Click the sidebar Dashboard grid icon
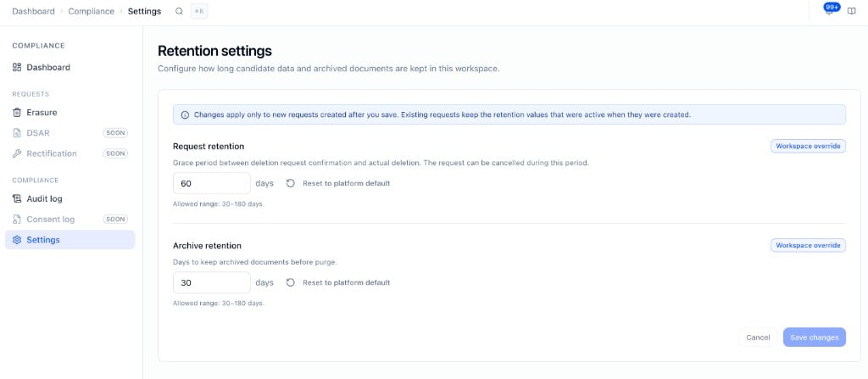The height and width of the screenshot is (379, 868). [17, 68]
